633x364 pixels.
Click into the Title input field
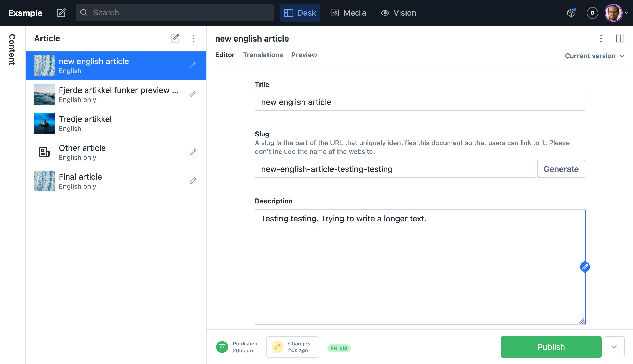point(420,102)
